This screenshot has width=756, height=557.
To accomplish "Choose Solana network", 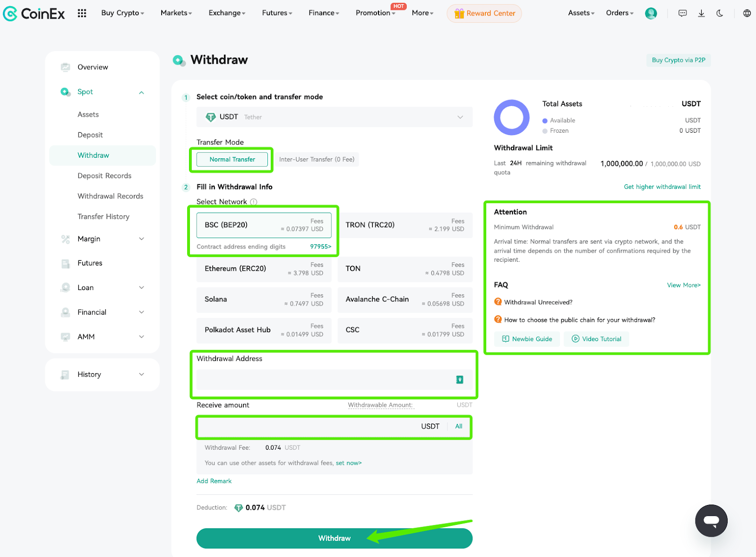I will [x=264, y=300].
